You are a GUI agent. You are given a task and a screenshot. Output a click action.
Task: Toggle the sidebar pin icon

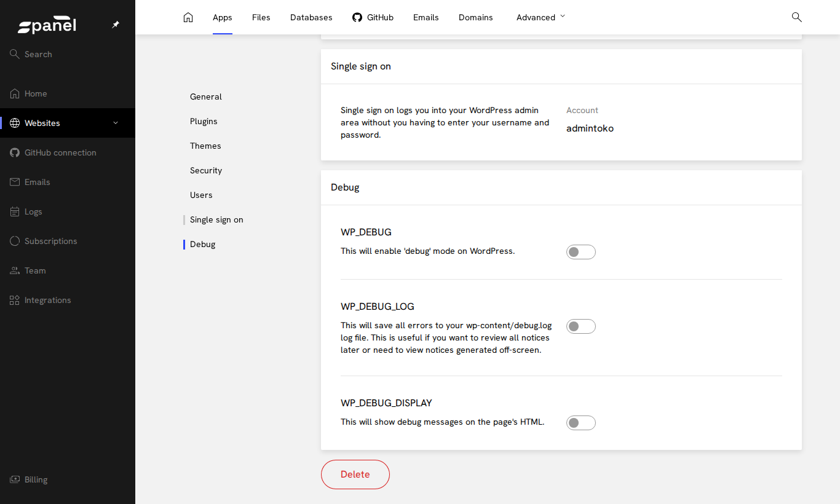(x=116, y=25)
